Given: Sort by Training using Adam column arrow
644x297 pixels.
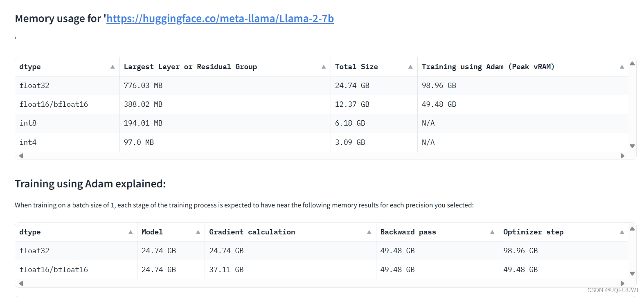Looking at the screenshot, I should pyautogui.click(x=622, y=67).
